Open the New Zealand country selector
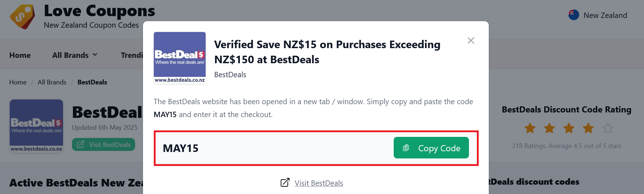The image size is (644, 194). point(598,15)
